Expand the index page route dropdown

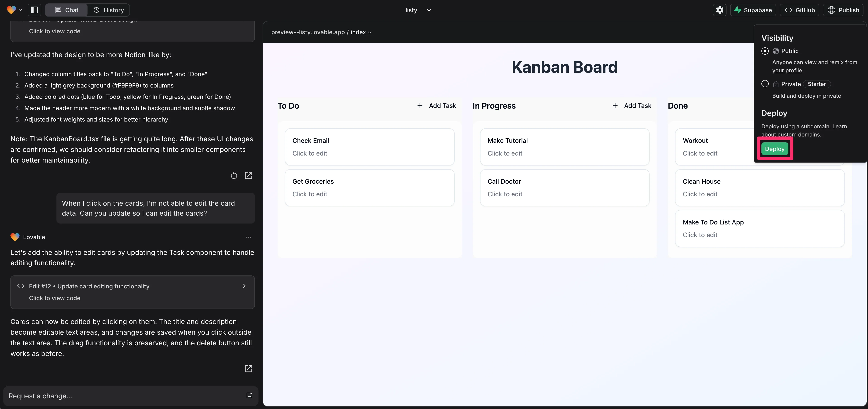[361, 32]
